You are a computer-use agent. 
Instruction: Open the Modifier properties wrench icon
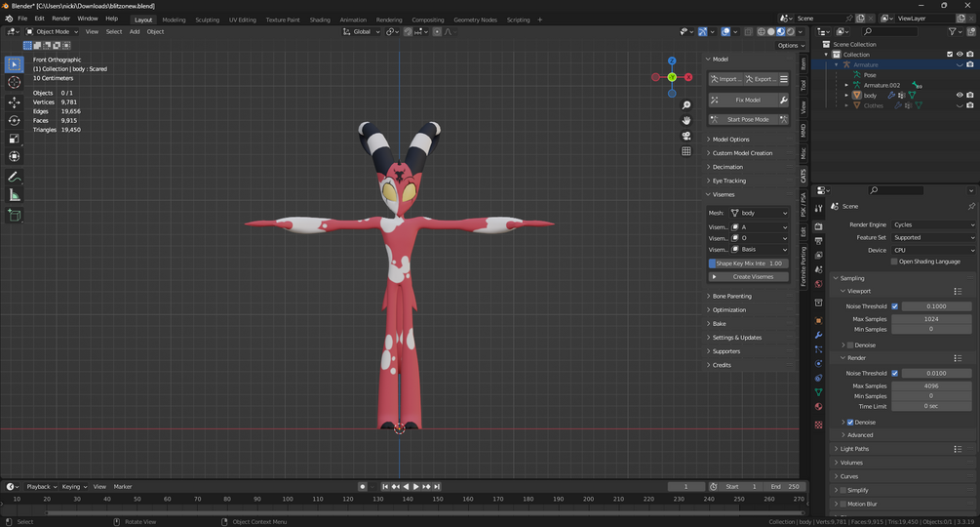(819, 335)
